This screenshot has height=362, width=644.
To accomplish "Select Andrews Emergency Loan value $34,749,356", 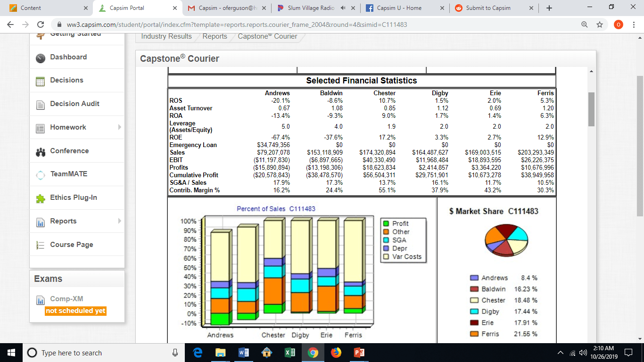I will coord(273,145).
